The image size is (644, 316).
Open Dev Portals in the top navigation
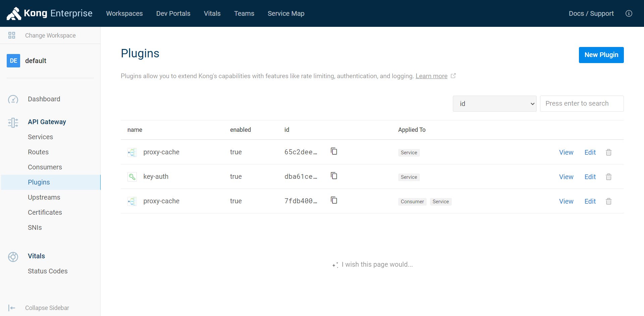pyautogui.click(x=173, y=13)
